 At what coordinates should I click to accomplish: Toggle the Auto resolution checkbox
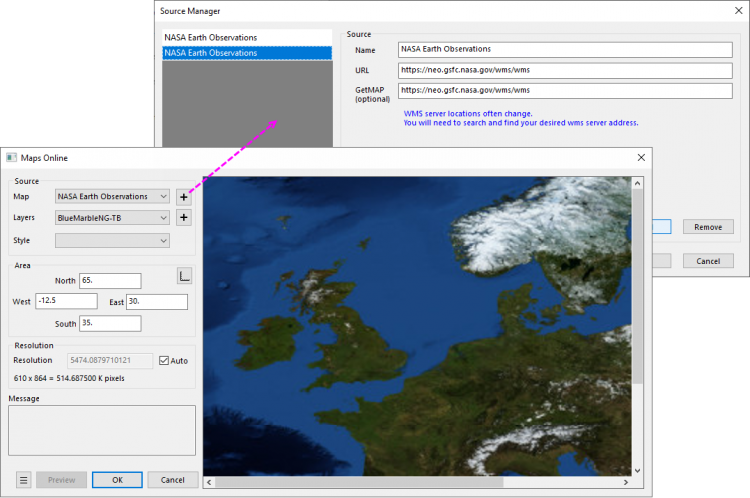point(165,360)
